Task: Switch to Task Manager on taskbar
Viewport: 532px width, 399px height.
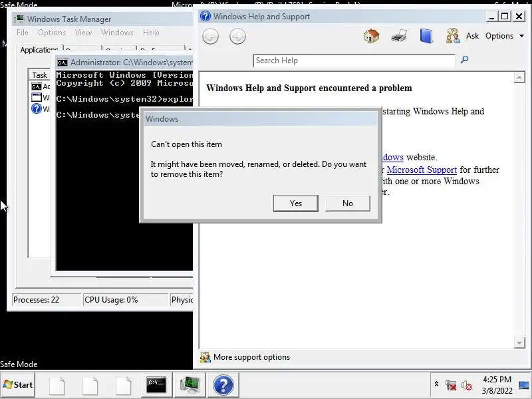Action: pyautogui.click(x=190, y=385)
